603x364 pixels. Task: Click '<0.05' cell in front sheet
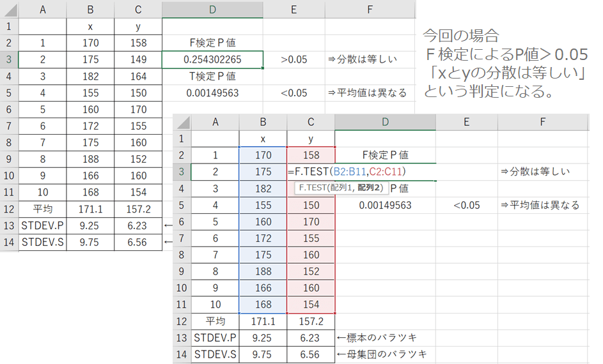click(x=467, y=206)
